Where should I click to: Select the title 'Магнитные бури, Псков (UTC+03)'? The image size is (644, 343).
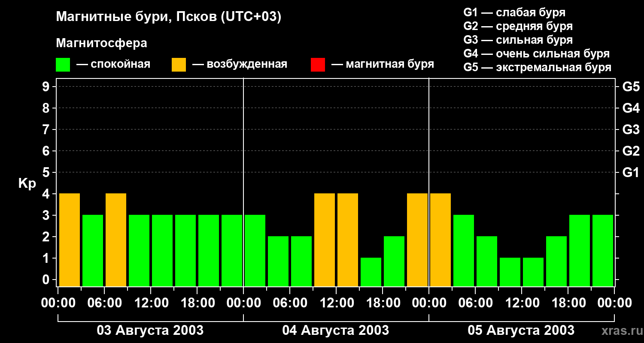169,17
